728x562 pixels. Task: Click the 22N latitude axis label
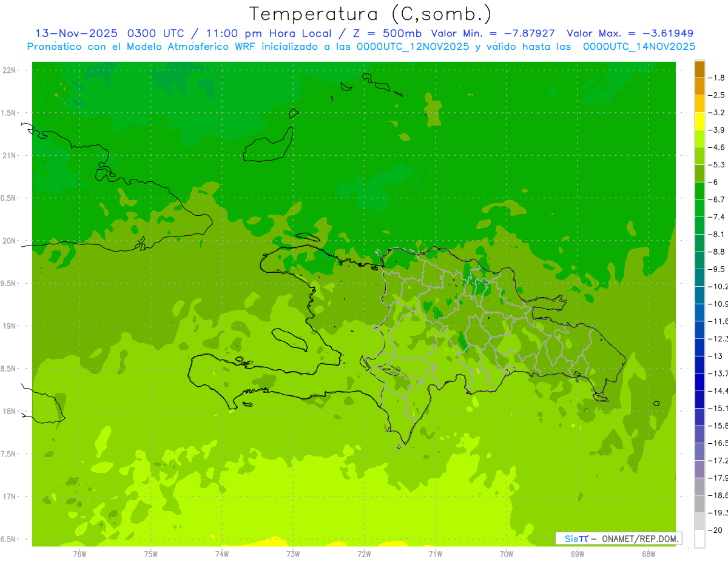(10, 70)
